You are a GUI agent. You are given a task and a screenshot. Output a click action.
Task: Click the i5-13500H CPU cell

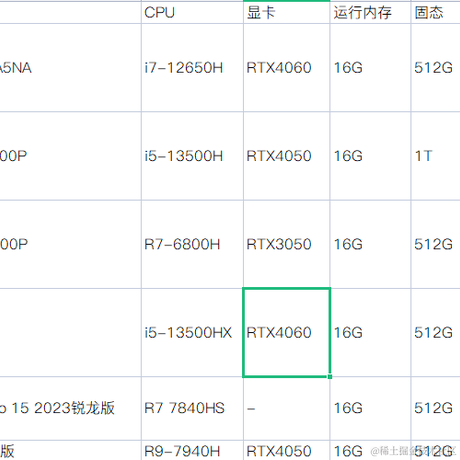pyautogui.click(x=192, y=156)
